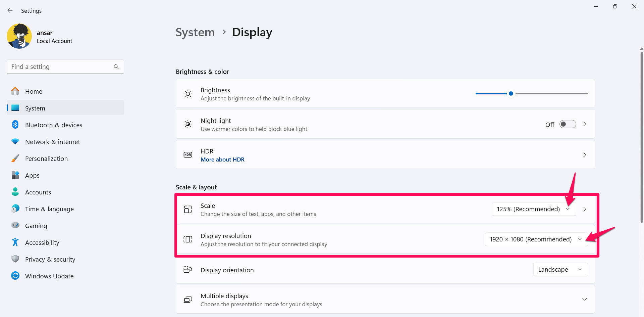Click the Display orientation icon

[188, 269]
